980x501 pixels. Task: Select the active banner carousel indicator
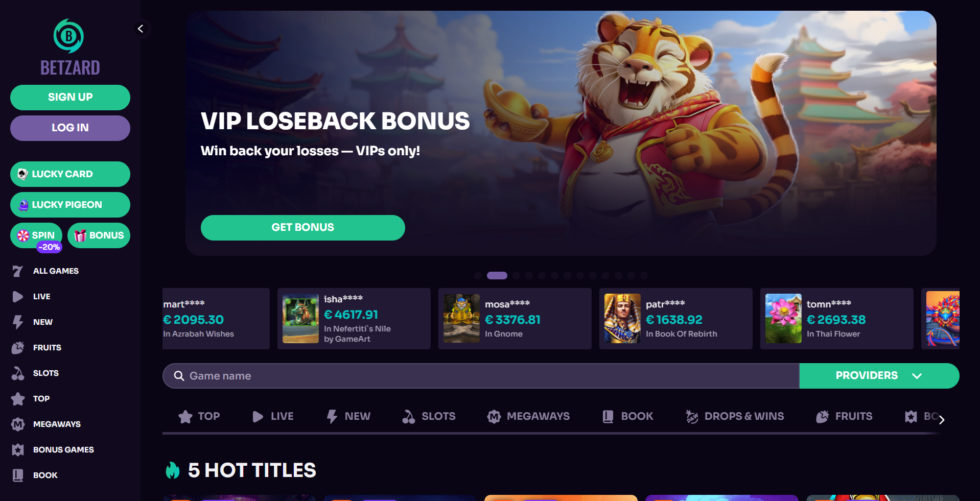coord(497,276)
